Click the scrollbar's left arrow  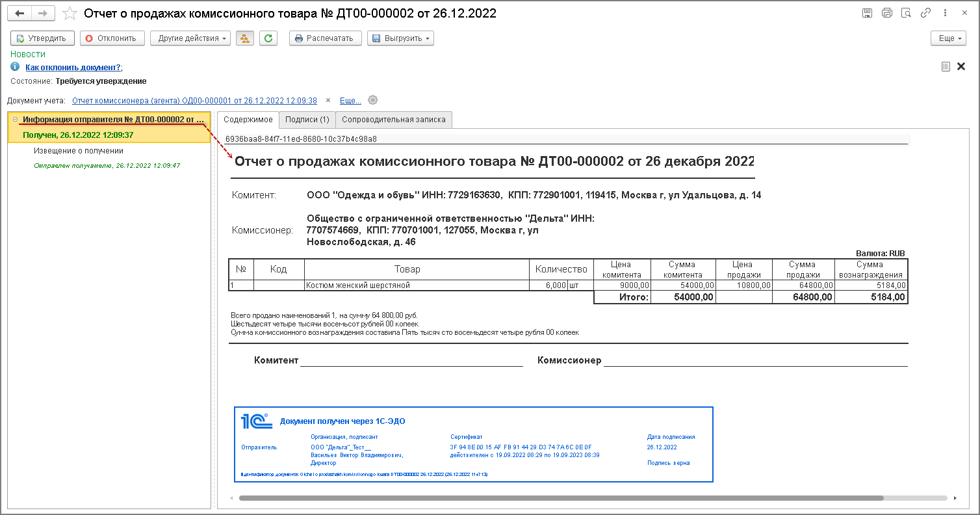[x=231, y=498]
